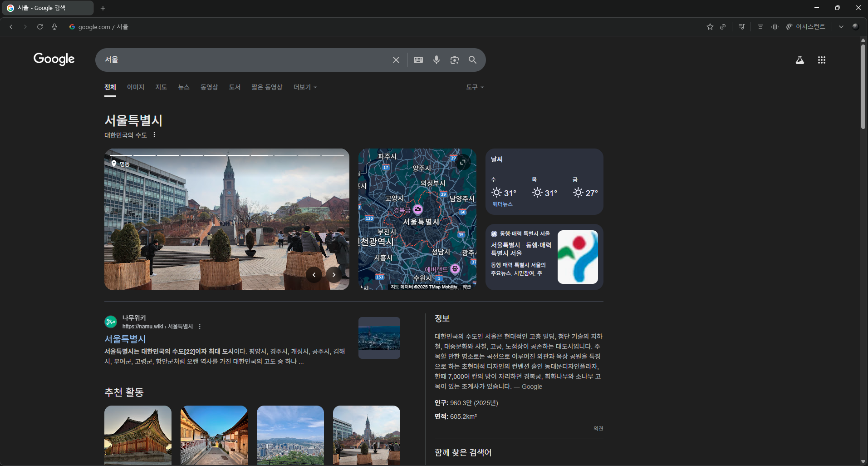Open more options next to 대한민국의 수도
This screenshot has width=868, height=466.
click(x=154, y=135)
